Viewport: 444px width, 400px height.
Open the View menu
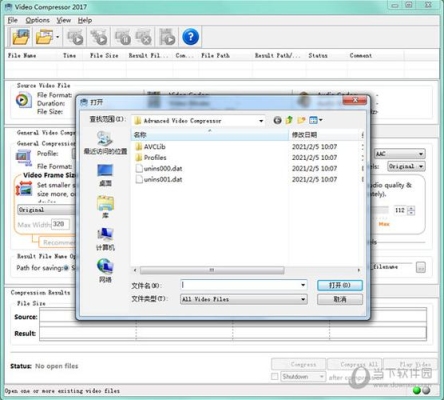coord(63,20)
